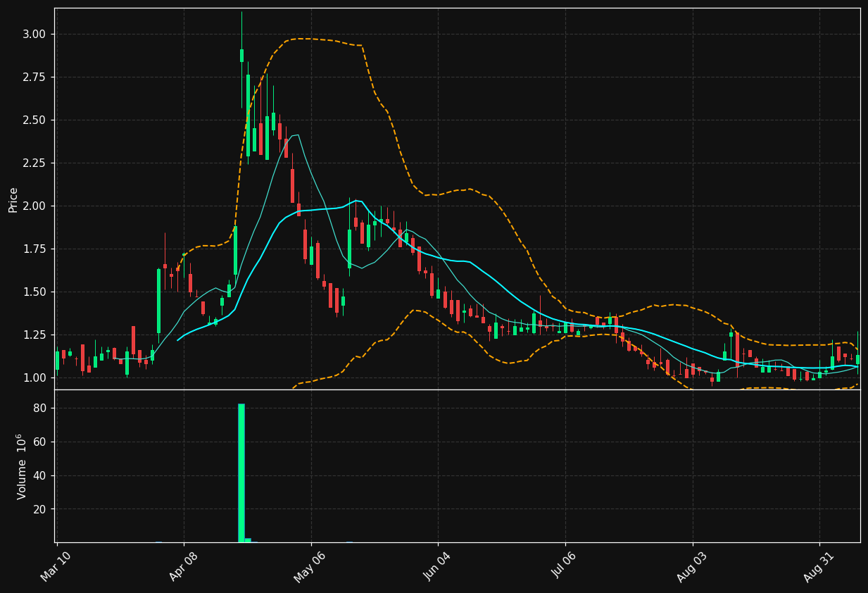Click the 2.75 price axis label

[34, 77]
